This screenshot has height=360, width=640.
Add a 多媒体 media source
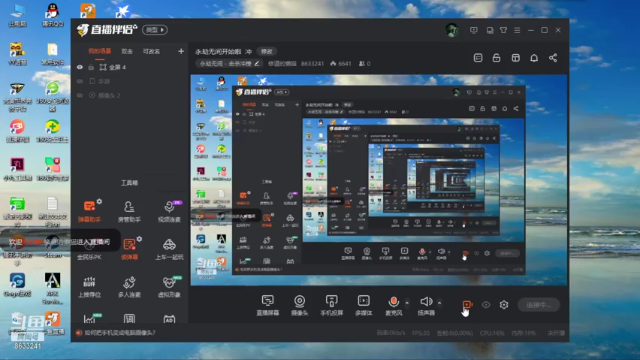click(x=363, y=305)
